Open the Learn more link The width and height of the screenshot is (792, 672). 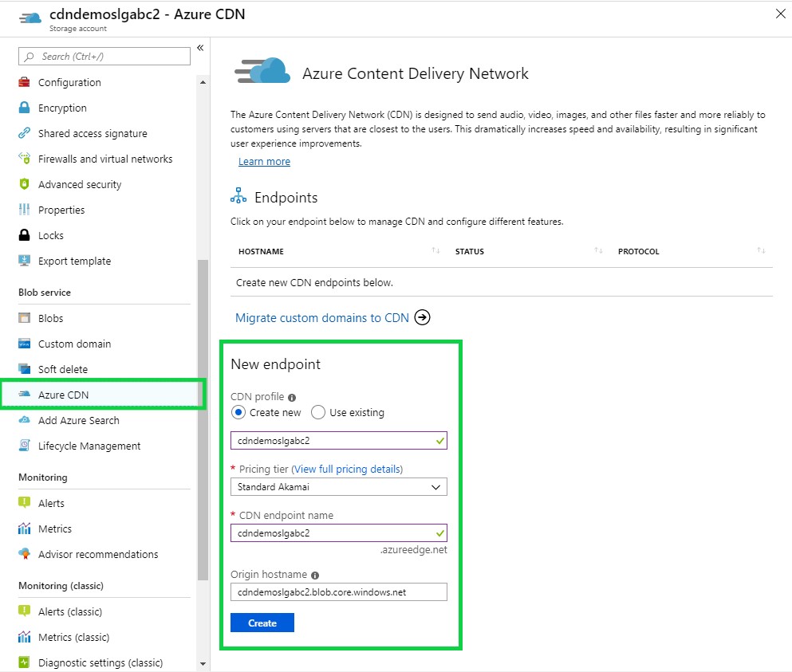pos(264,161)
